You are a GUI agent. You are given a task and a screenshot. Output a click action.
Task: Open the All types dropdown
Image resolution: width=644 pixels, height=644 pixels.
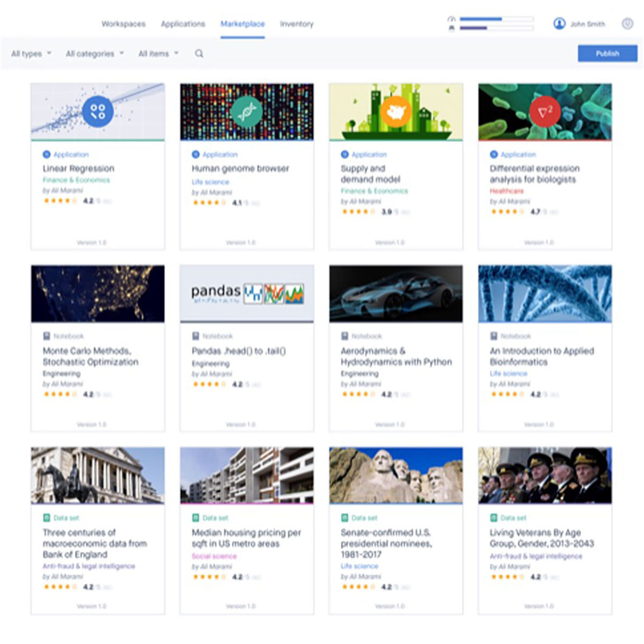(x=31, y=54)
